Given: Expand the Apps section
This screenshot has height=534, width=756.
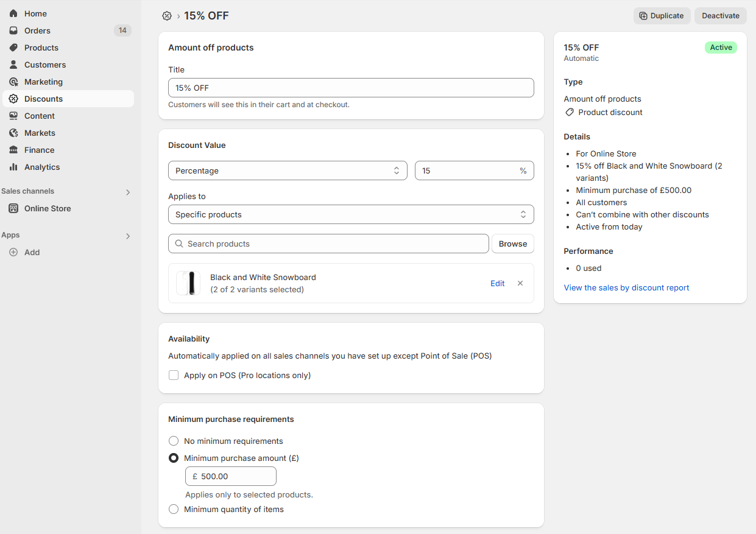Looking at the screenshot, I should (128, 236).
